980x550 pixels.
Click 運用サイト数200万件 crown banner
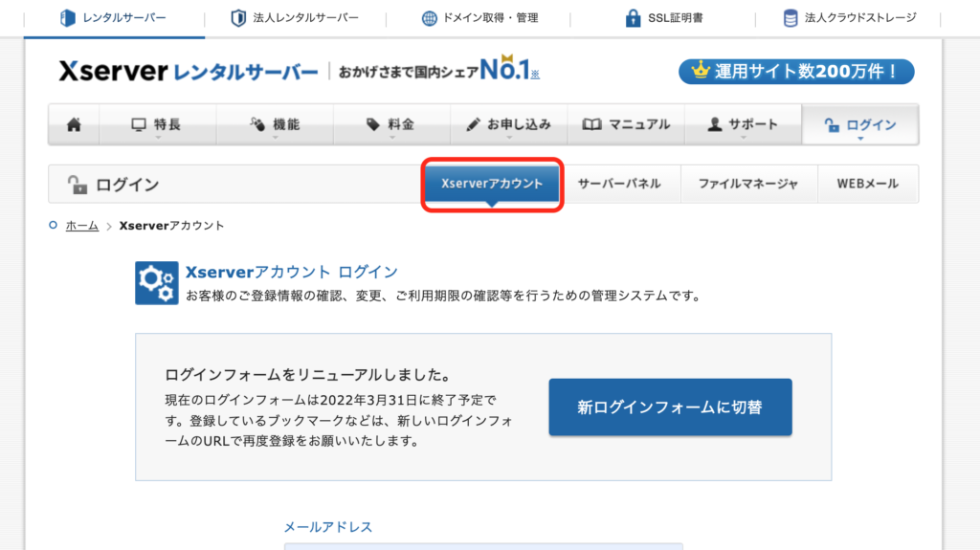pyautogui.click(x=796, y=72)
